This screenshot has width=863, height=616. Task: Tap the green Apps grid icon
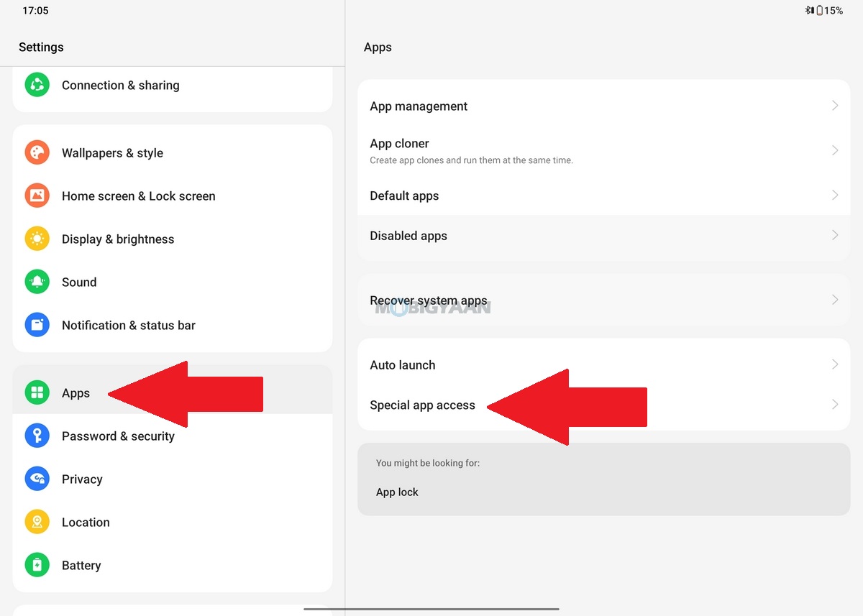(37, 392)
